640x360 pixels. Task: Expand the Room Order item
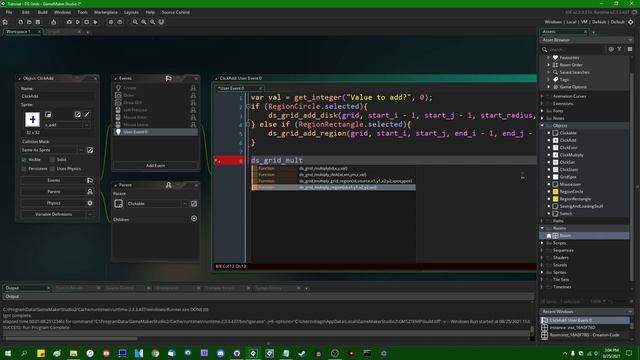[549, 65]
